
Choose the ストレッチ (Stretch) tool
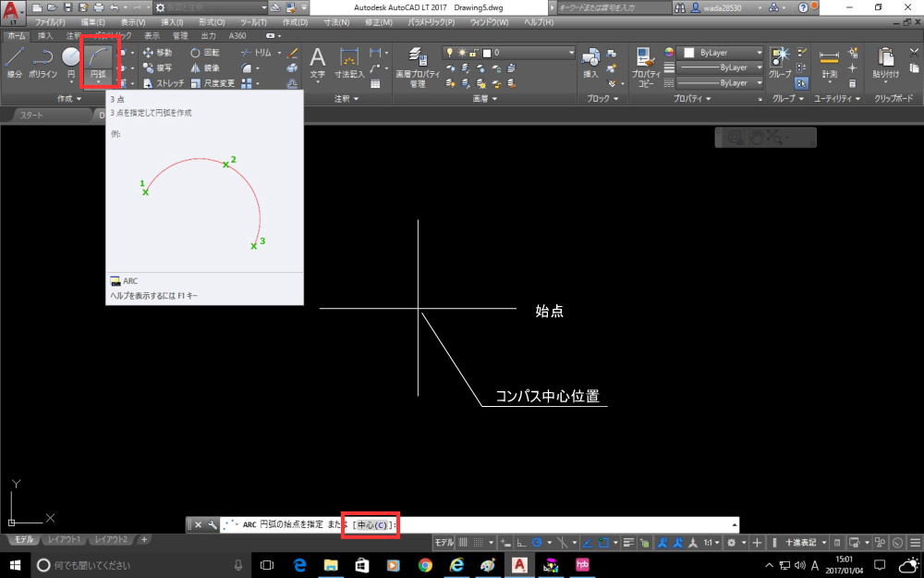(x=164, y=83)
